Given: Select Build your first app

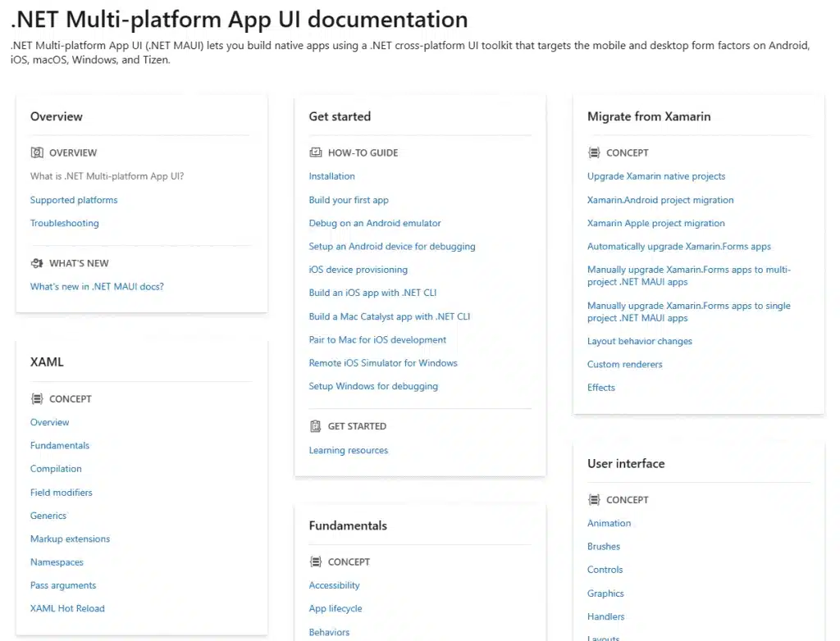Looking at the screenshot, I should [x=349, y=200].
